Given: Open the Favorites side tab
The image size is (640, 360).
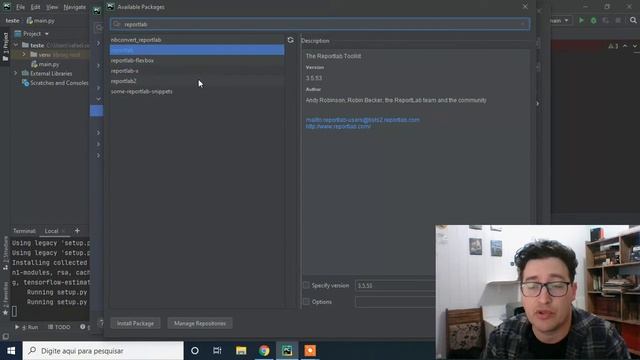Looking at the screenshot, I should coord(5,298).
